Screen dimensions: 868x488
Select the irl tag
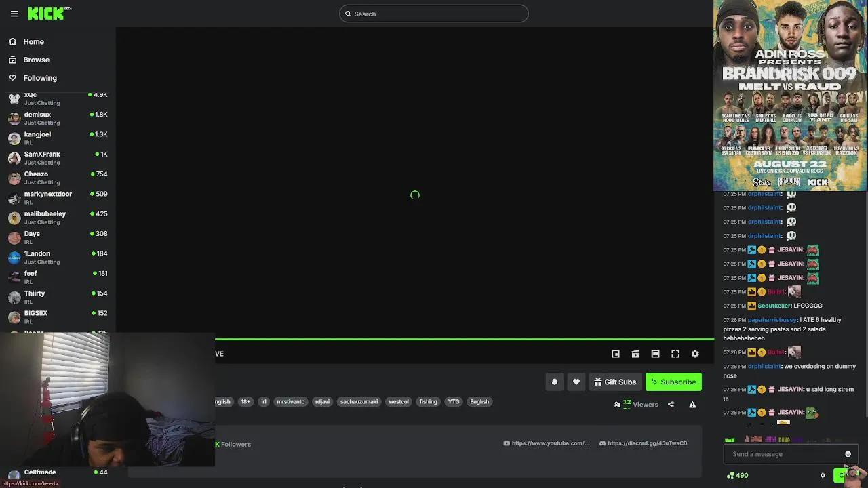point(264,401)
